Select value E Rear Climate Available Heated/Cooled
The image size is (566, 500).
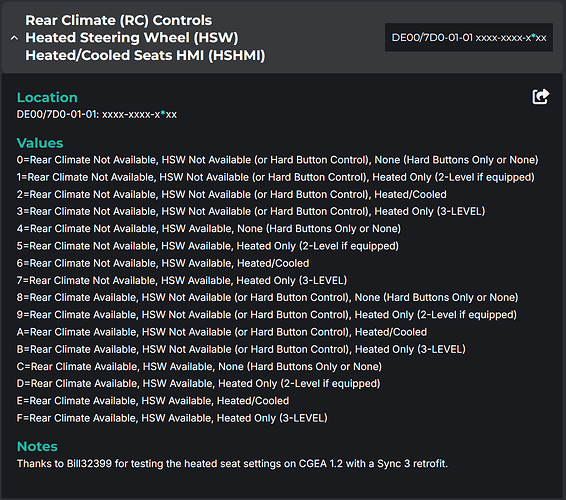coord(153,401)
